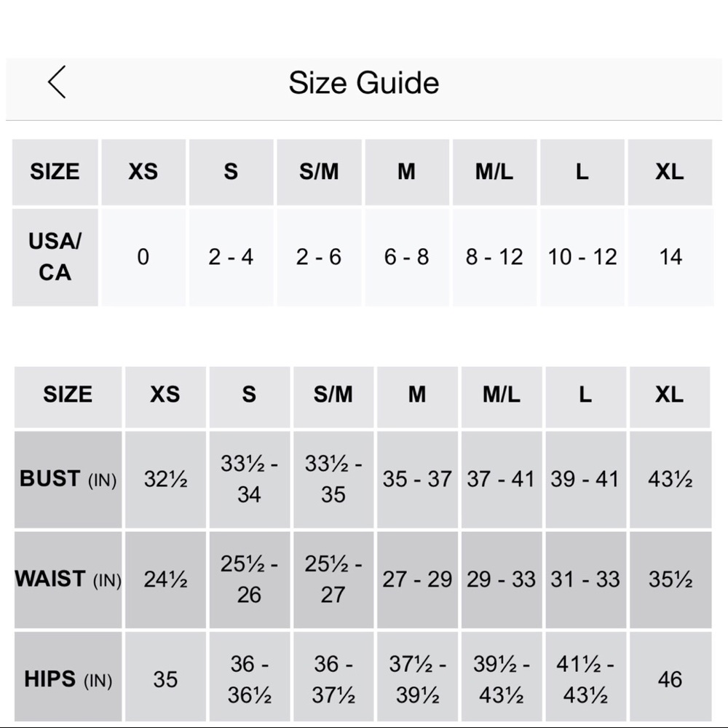Tap the WAIST (IN) row label
This screenshot has width=728, height=728.
(x=68, y=579)
